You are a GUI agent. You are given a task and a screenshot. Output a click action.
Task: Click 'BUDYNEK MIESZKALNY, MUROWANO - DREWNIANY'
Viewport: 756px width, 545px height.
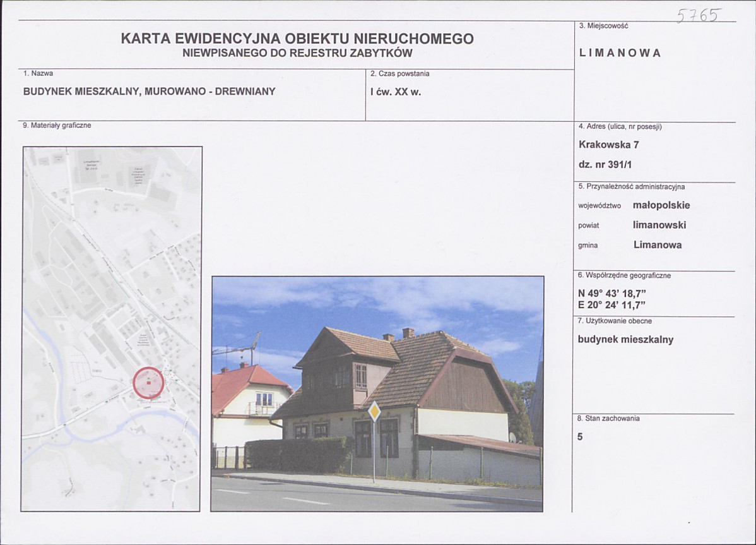[150, 92]
